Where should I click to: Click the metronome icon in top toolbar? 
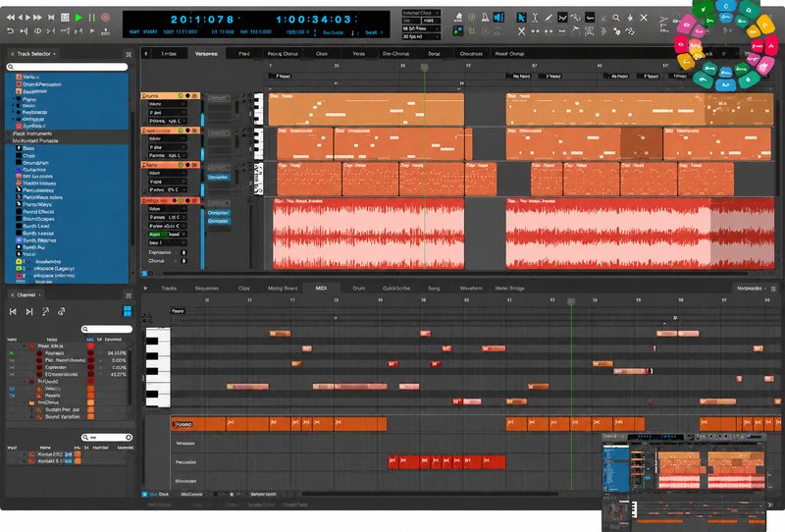pyautogui.click(x=485, y=18)
